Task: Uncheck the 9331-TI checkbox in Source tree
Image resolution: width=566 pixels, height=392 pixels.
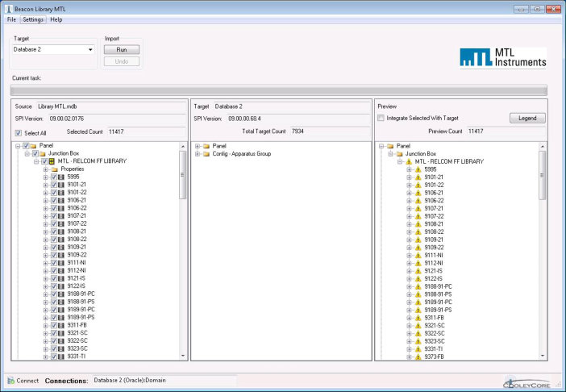Action: [x=54, y=357]
